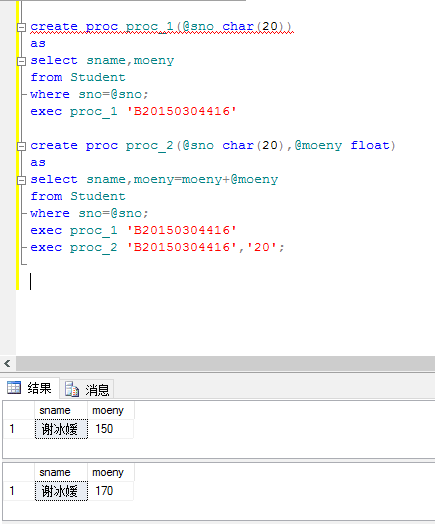
Task: Collapse the first select sname,moeny block
Action: 21,61
